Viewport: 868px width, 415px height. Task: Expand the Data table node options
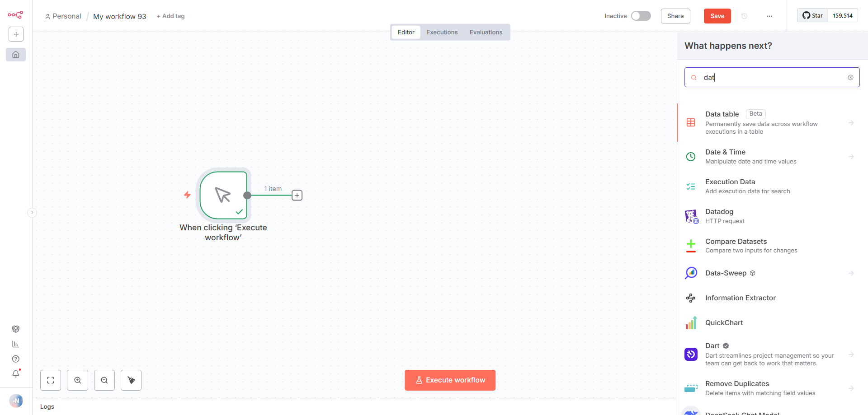coord(851,123)
